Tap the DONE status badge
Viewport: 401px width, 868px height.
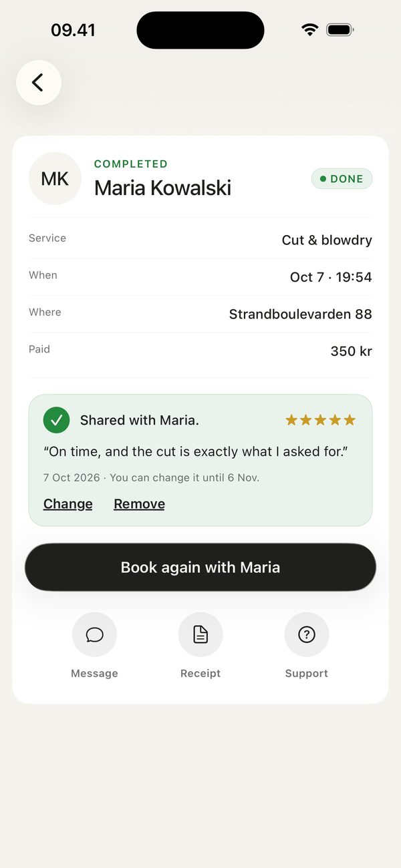342,179
